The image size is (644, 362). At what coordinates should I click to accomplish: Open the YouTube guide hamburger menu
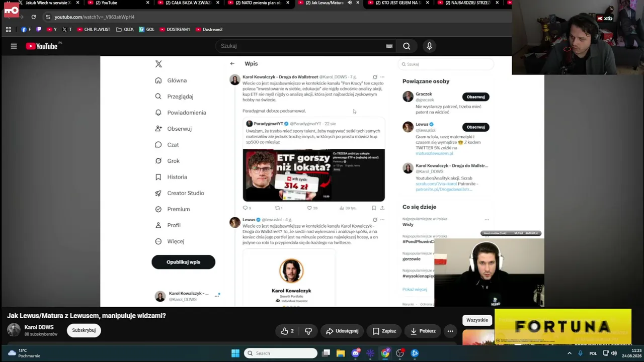14,46
